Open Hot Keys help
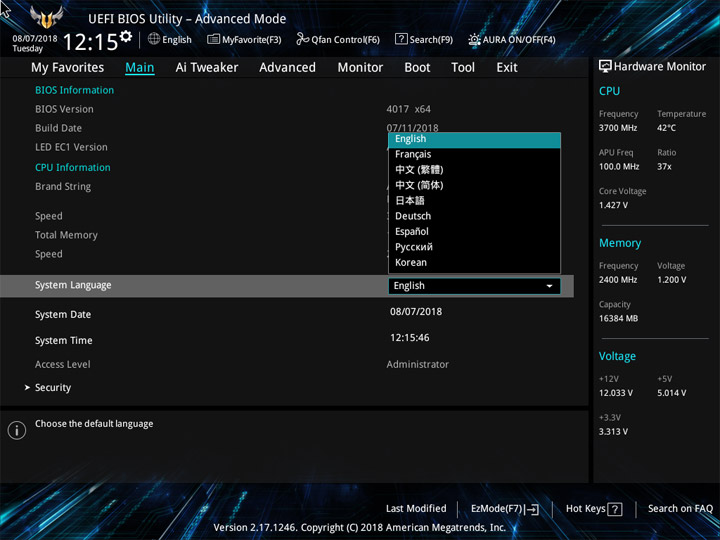 point(594,509)
